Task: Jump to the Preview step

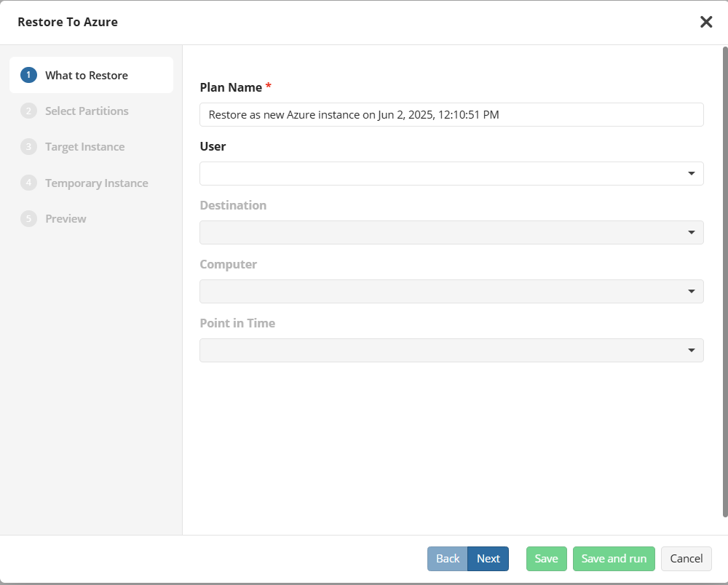Action: coord(66,218)
